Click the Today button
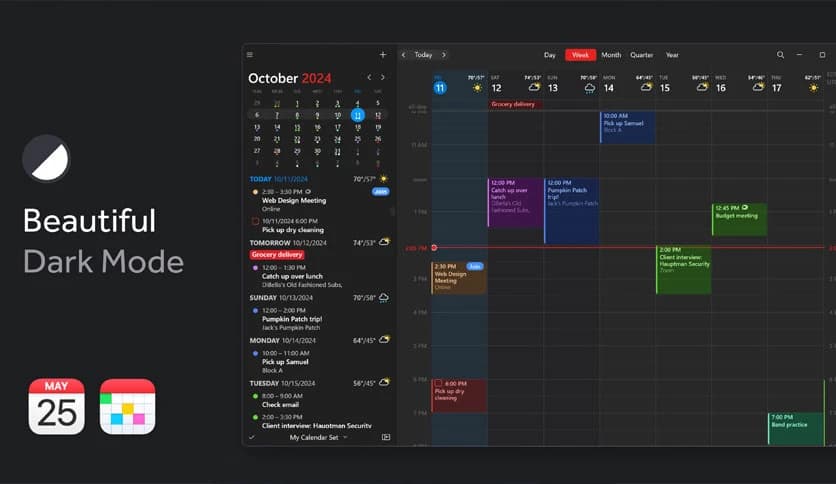Screen dimensions: 836x484 [423, 55]
